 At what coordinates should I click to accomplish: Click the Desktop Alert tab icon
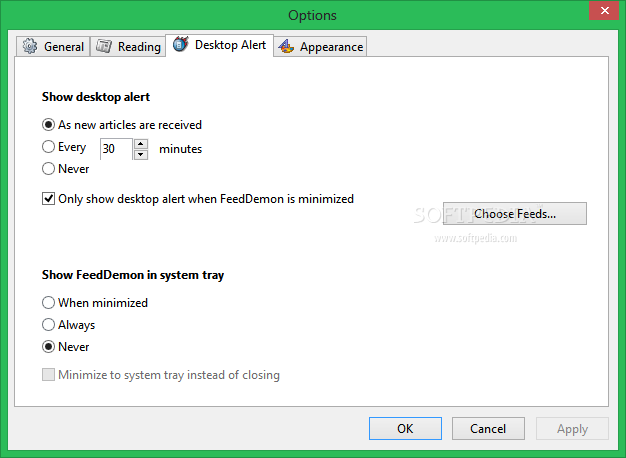[x=180, y=44]
